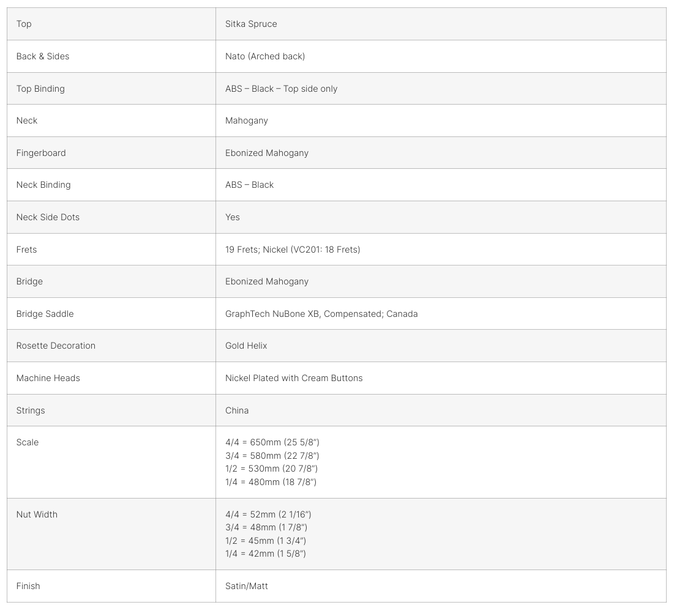The height and width of the screenshot is (616, 674).
Task: Click the Neck Binding label
Action: click(43, 185)
